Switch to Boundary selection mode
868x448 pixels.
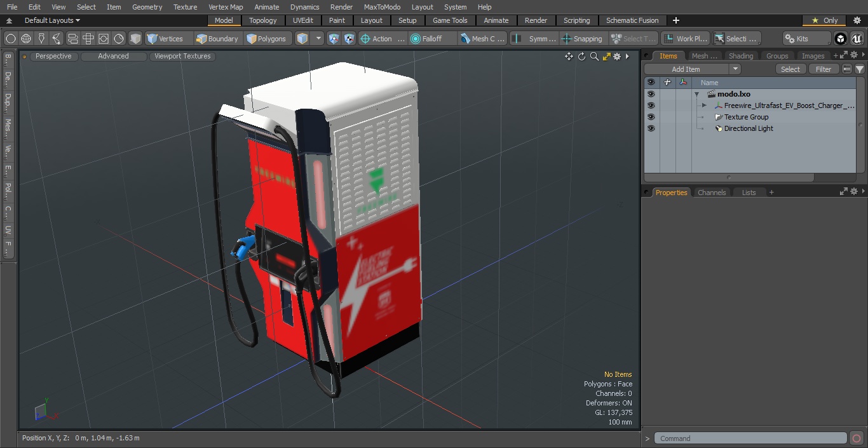tap(217, 39)
